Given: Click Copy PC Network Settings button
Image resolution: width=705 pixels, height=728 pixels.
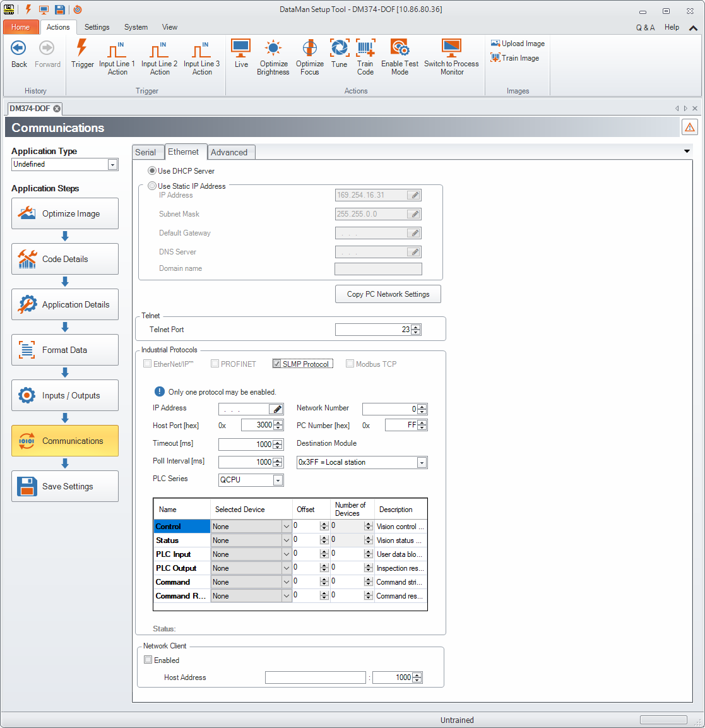Looking at the screenshot, I should pos(388,294).
